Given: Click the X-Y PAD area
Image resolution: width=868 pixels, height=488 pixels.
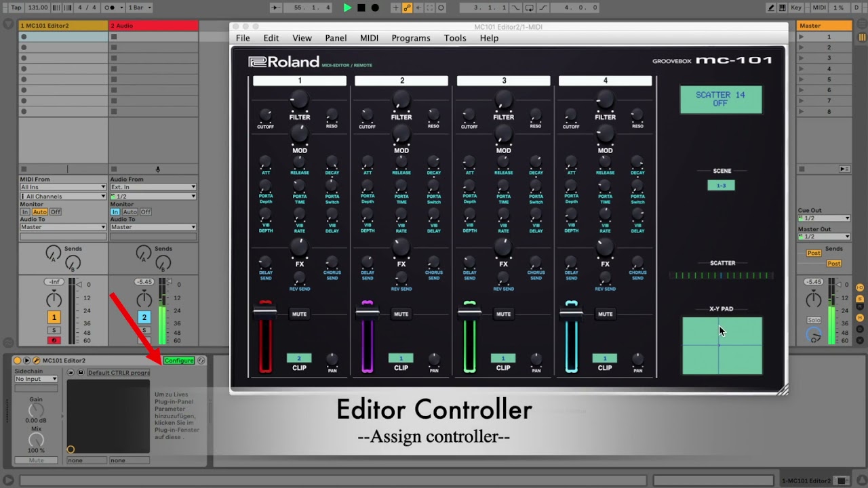Looking at the screenshot, I should point(722,346).
